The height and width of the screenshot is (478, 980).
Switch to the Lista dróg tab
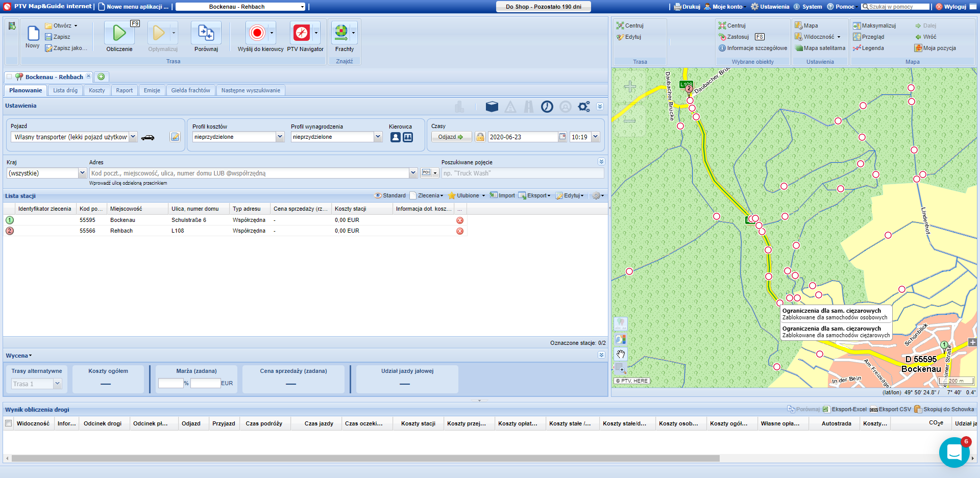click(65, 90)
